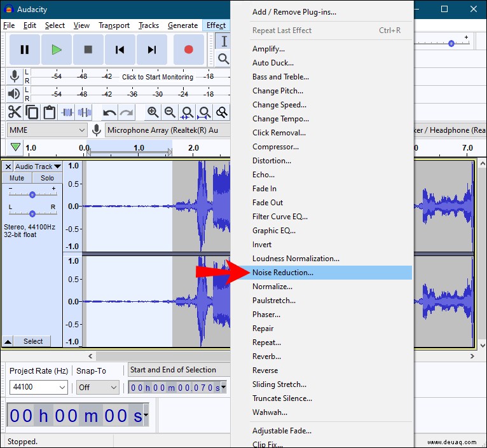The height and width of the screenshot is (448, 487).
Task: Open the Generate menu
Action: pos(182,25)
